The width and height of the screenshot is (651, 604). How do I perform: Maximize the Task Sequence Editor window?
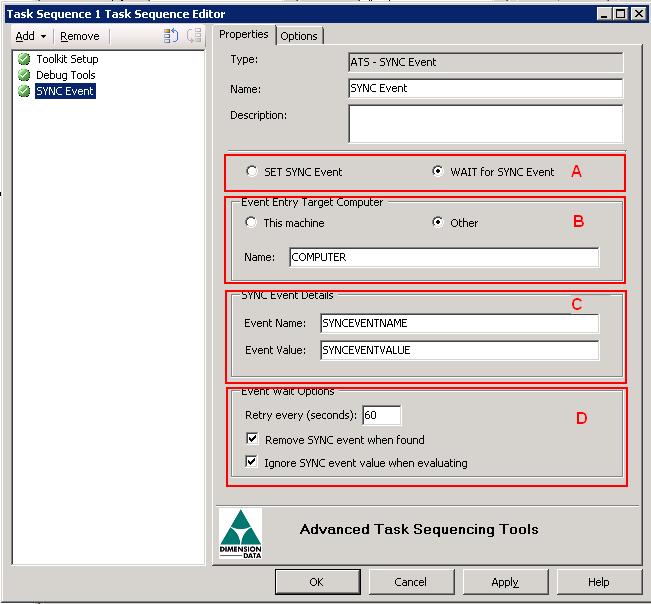coord(621,14)
